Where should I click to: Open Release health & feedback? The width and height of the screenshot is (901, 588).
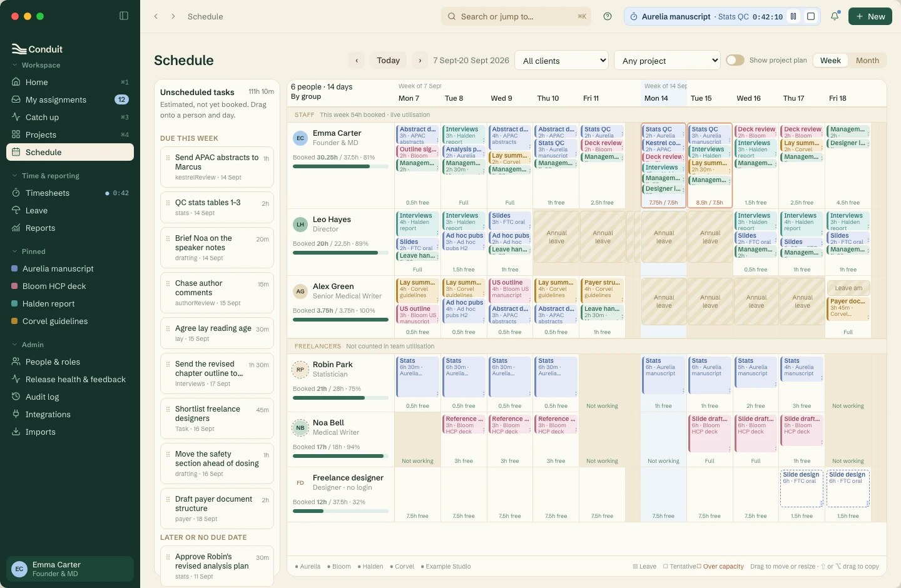click(x=70, y=379)
